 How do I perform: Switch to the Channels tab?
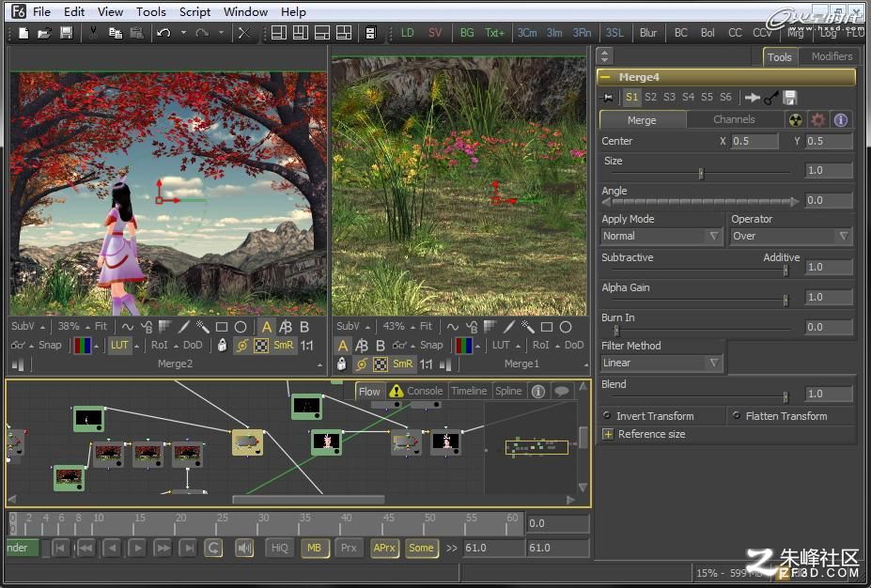point(734,120)
